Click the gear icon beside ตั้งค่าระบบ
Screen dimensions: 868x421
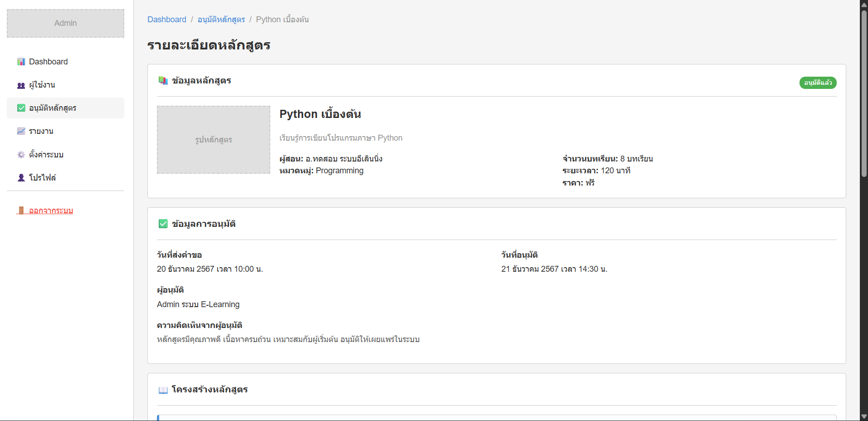tap(21, 154)
